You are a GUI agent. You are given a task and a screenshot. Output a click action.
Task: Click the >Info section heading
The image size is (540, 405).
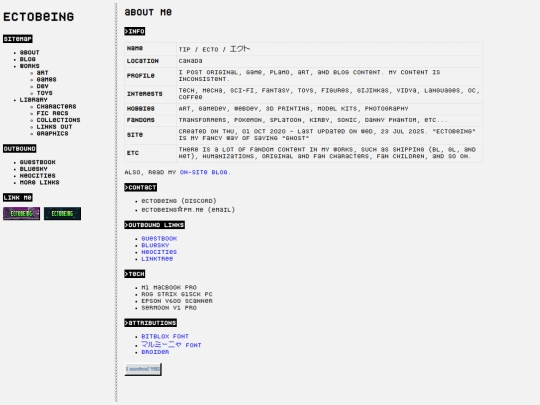pyautogui.click(x=135, y=31)
